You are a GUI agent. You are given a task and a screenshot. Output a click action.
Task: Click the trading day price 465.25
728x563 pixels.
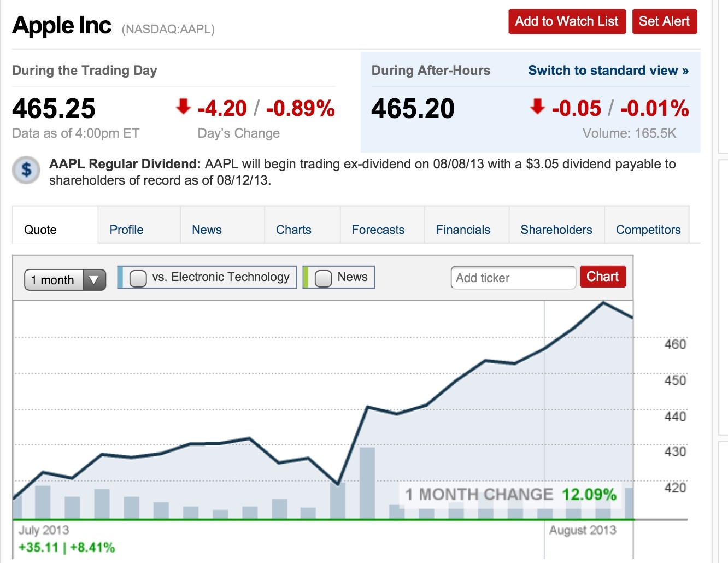pyautogui.click(x=54, y=108)
